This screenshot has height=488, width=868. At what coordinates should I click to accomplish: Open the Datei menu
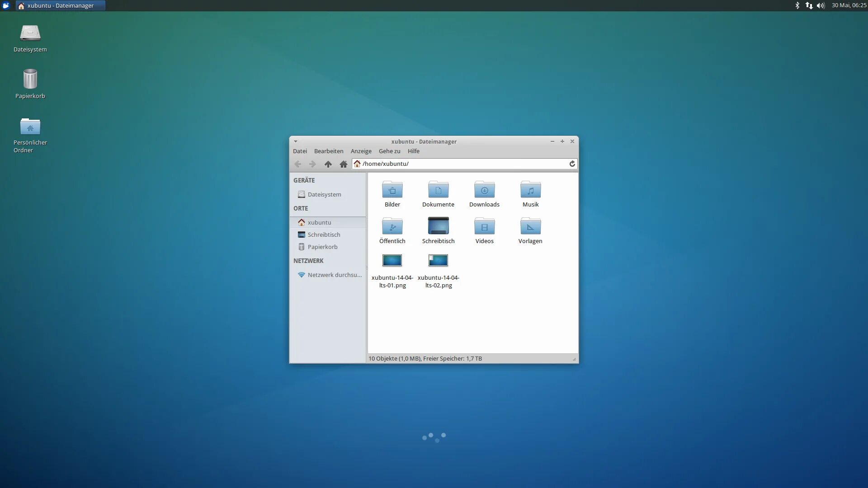click(300, 151)
